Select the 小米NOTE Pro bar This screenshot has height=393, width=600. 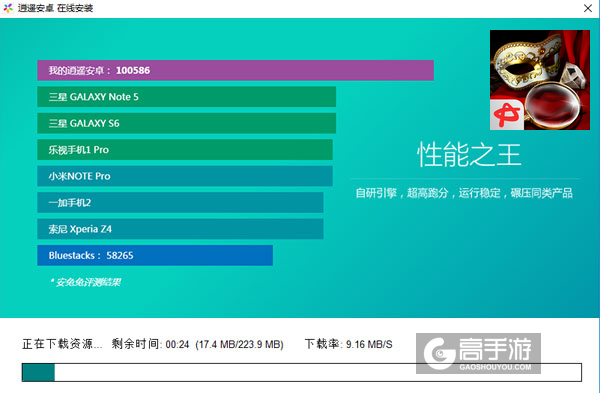pyautogui.click(x=185, y=176)
